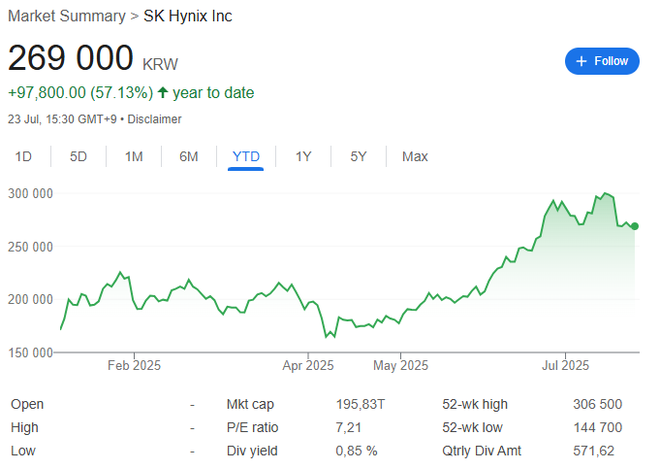Click the SK Hynix Inc title
The image size is (660, 469).
point(188,16)
